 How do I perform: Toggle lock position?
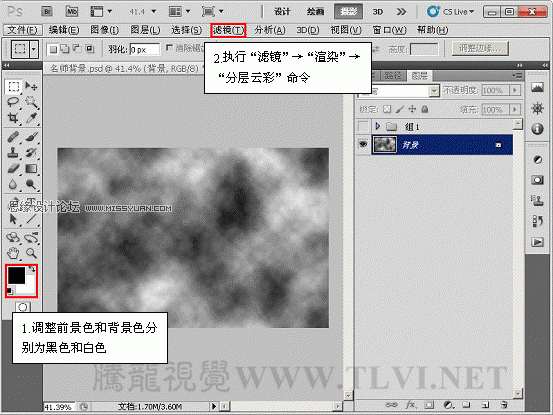coord(412,109)
